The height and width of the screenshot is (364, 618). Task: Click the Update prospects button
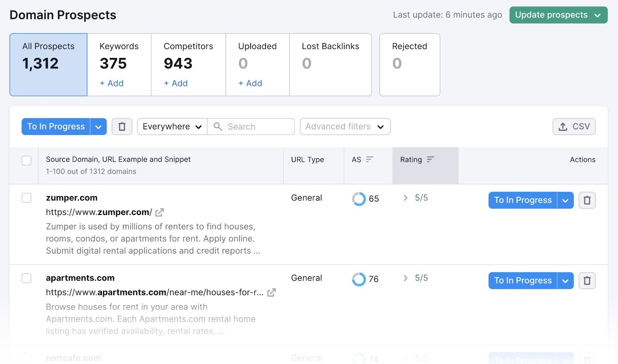558,15
